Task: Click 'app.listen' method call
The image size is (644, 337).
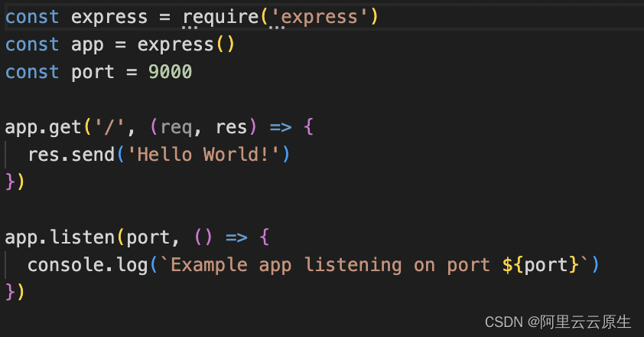Action: (x=60, y=238)
